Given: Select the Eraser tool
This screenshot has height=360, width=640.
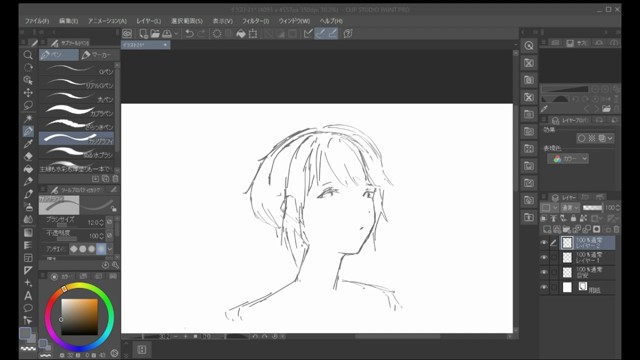Looking at the screenshot, I should 28,156.
